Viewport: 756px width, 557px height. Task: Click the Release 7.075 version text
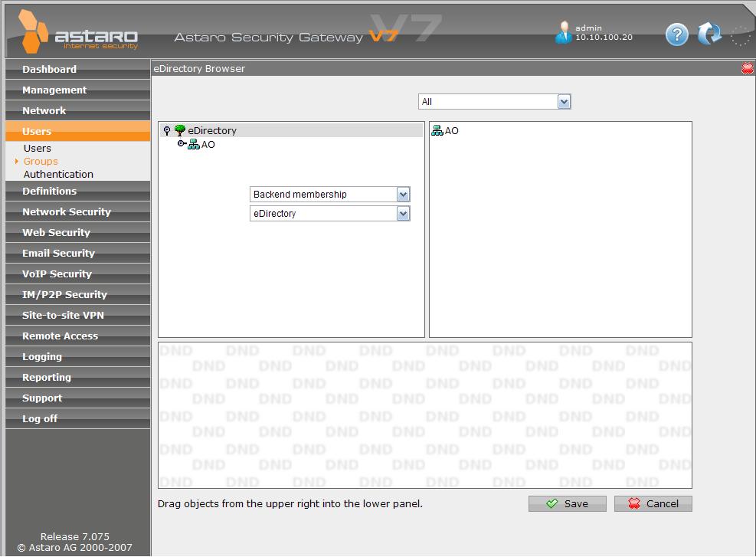[x=75, y=537]
